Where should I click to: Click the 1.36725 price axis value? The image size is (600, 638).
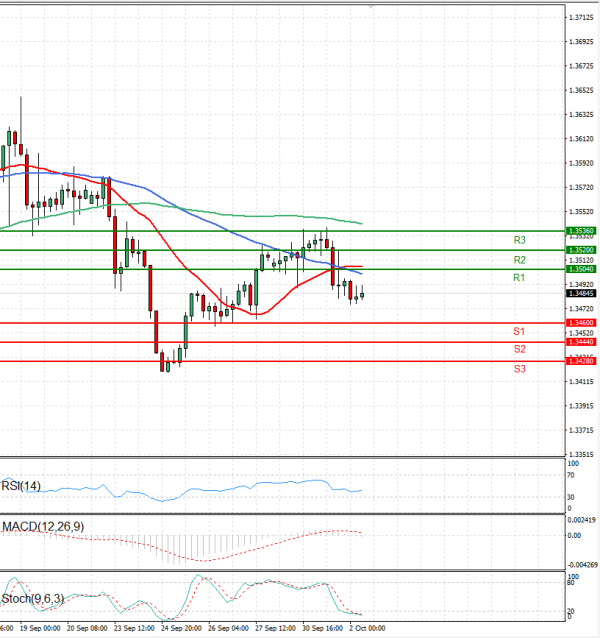pyautogui.click(x=581, y=66)
